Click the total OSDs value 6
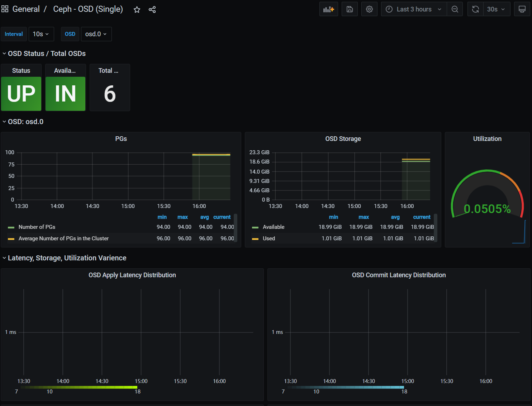This screenshot has width=532, height=406. click(x=110, y=94)
